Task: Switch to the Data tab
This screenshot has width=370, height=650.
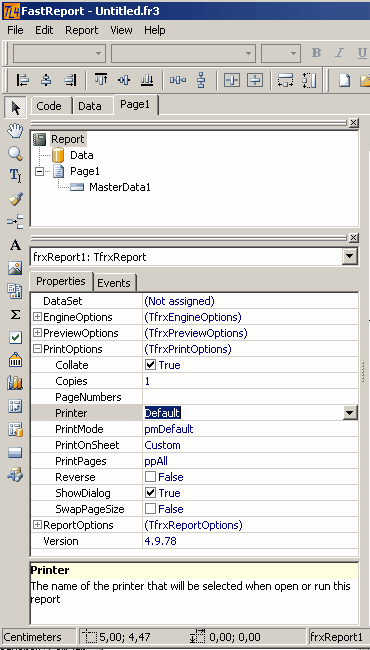Action: click(x=91, y=106)
